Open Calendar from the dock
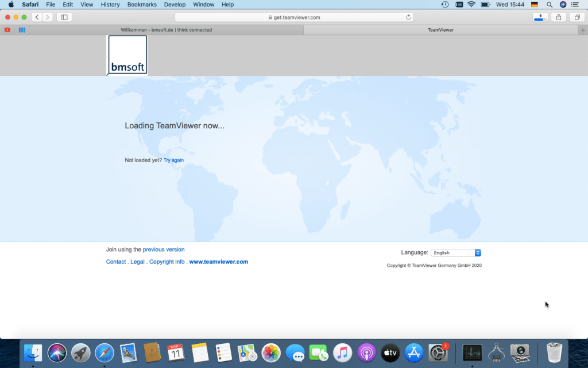This screenshot has height=368, width=588. click(176, 353)
